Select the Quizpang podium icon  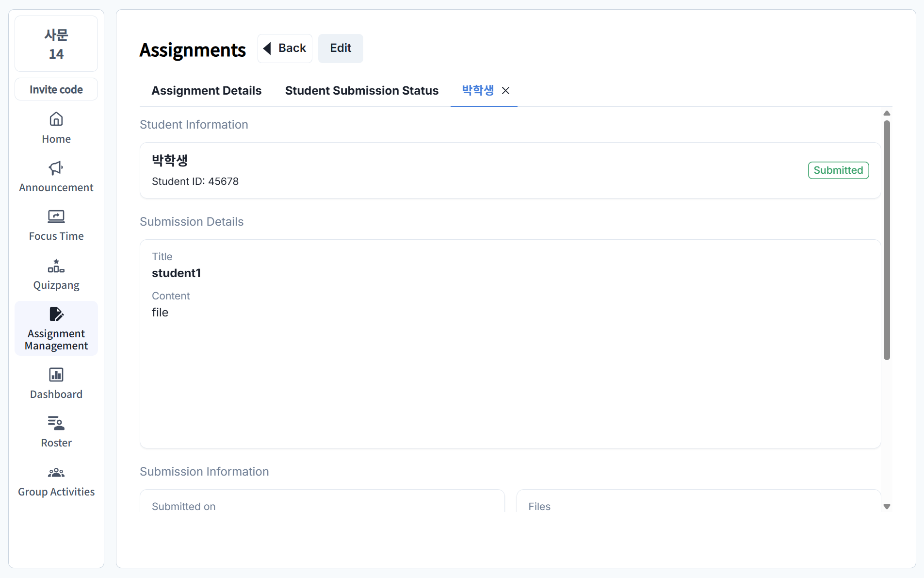click(56, 266)
